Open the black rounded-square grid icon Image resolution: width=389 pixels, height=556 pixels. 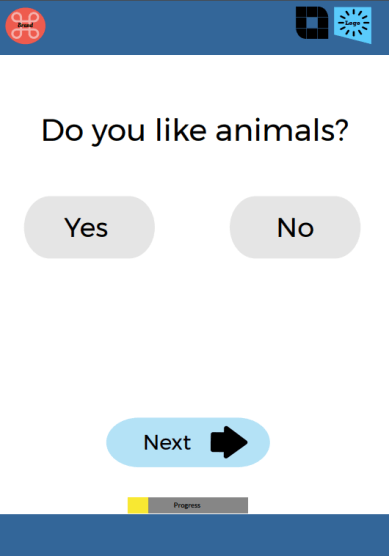(312, 23)
